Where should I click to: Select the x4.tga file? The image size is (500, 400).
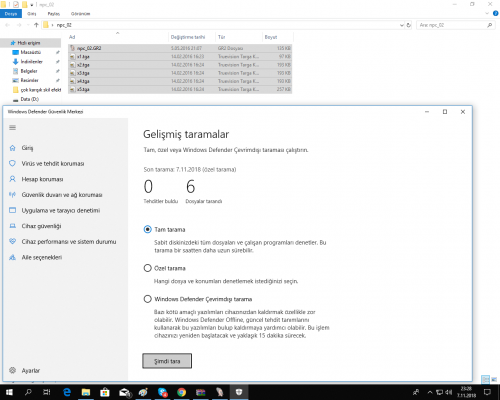(180, 81)
